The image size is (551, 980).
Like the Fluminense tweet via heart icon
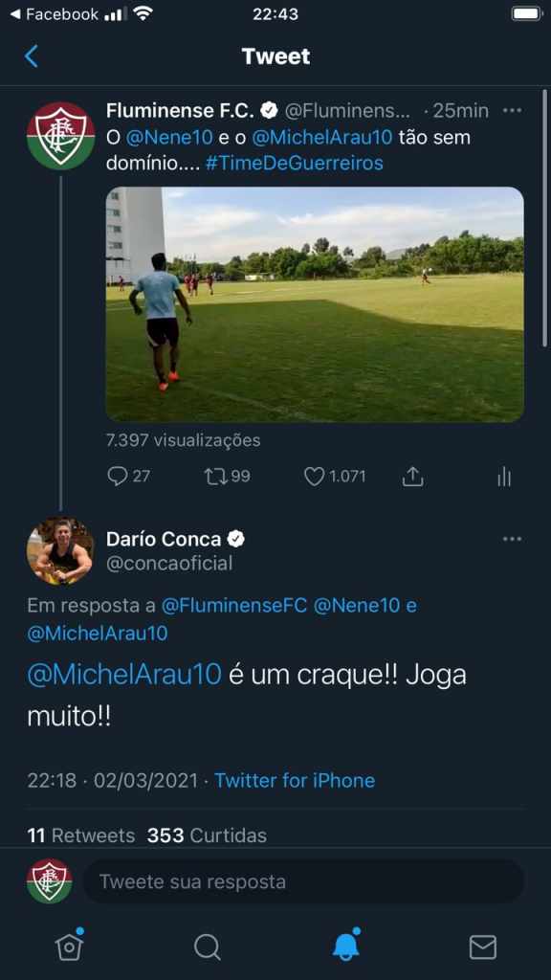point(314,477)
